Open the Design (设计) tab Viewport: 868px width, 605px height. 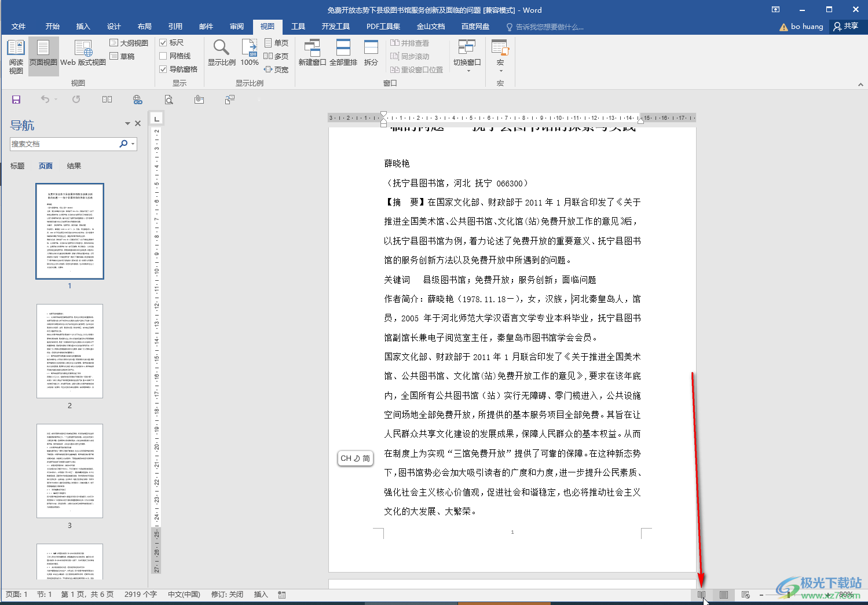114,27
